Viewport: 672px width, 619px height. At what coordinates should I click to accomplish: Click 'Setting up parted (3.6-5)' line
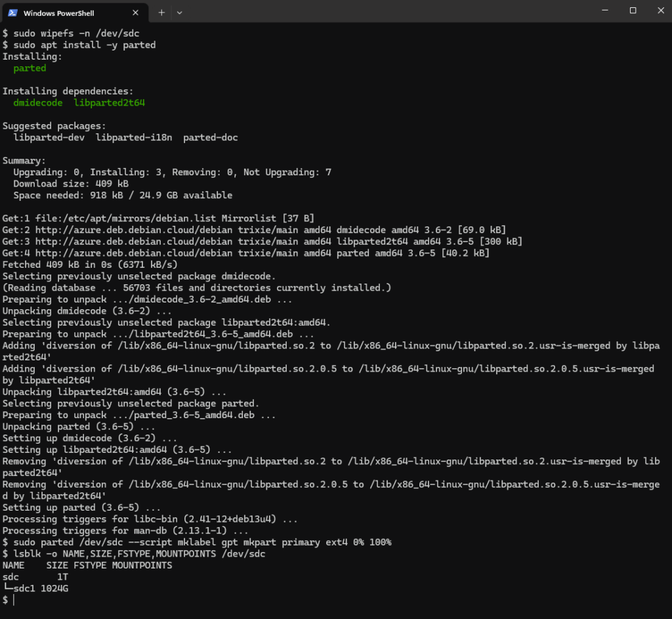click(81, 508)
